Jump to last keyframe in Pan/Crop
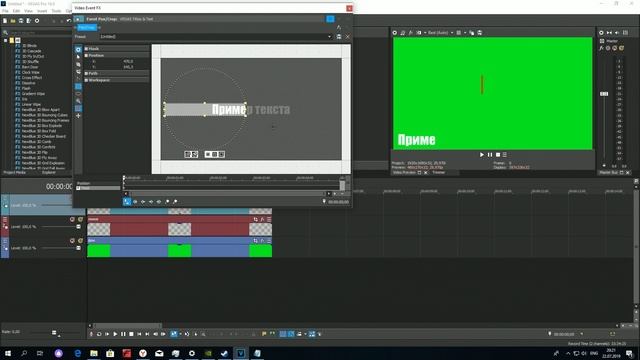The height and width of the screenshot is (360, 640). coord(159,202)
